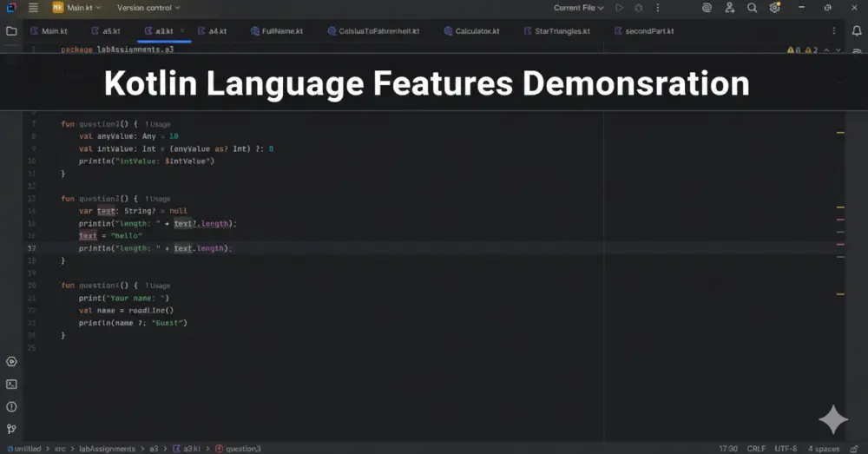
Task: Click the src breadcrumb
Action: pos(60,449)
